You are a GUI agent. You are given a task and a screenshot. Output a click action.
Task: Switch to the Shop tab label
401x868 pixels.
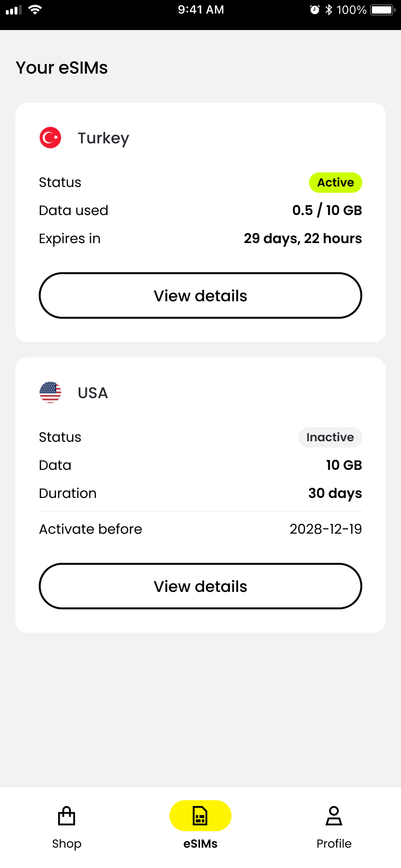[x=67, y=844]
